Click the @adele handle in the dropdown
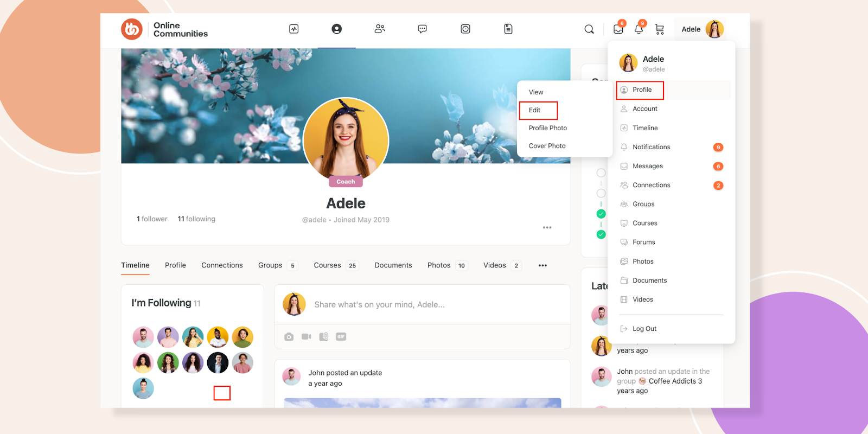Image resolution: width=868 pixels, height=434 pixels. point(654,69)
